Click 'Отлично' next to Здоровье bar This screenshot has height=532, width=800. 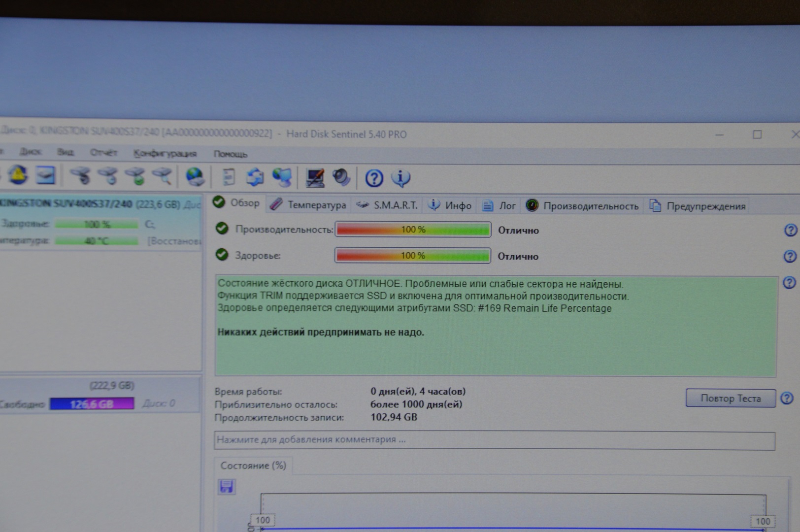click(x=518, y=257)
